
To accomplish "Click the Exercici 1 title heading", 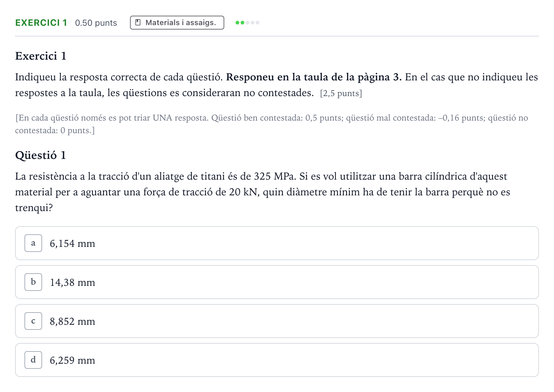I will (x=41, y=56).
